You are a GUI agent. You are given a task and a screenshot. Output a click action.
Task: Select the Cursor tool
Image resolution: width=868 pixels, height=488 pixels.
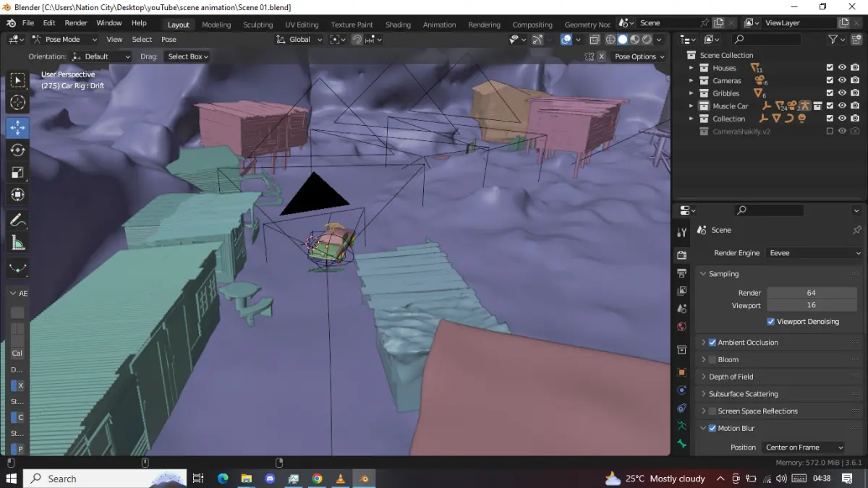pyautogui.click(x=17, y=103)
